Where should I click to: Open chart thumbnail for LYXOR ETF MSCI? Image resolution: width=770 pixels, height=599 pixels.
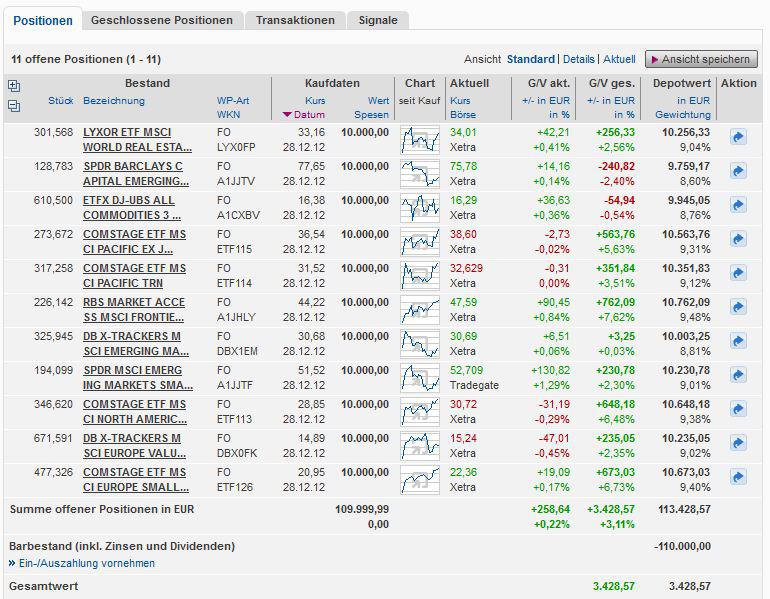click(x=420, y=139)
